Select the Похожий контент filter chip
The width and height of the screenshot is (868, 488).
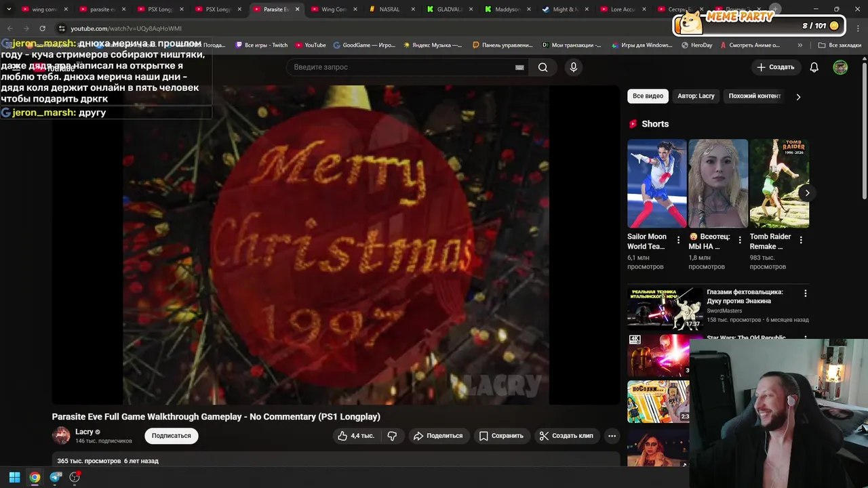pos(754,96)
